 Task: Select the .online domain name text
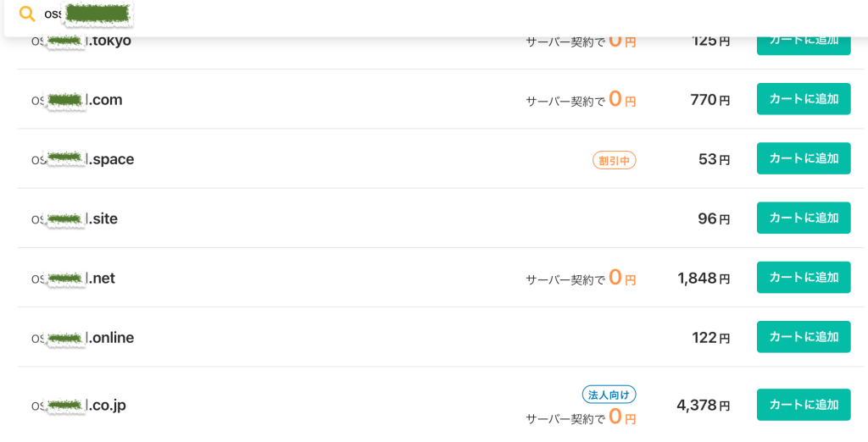83,338
